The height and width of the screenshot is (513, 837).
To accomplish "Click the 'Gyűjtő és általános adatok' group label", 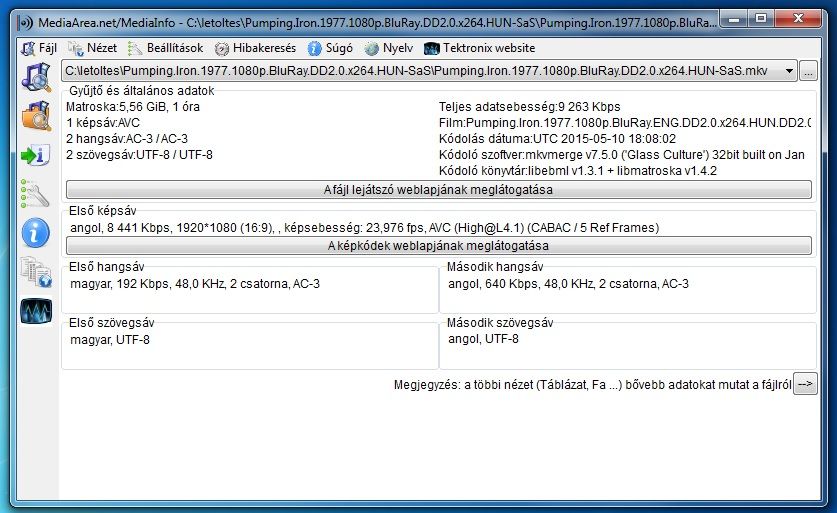I will tap(141, 91).
